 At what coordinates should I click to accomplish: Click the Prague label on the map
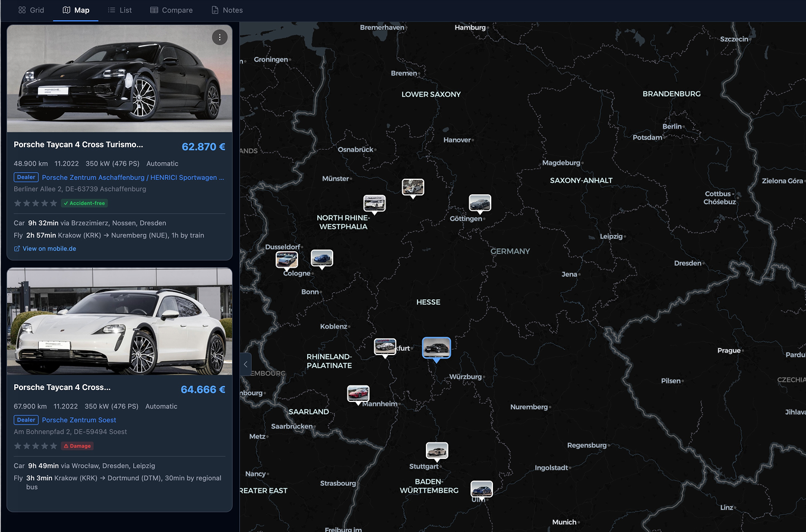(729, 350)
